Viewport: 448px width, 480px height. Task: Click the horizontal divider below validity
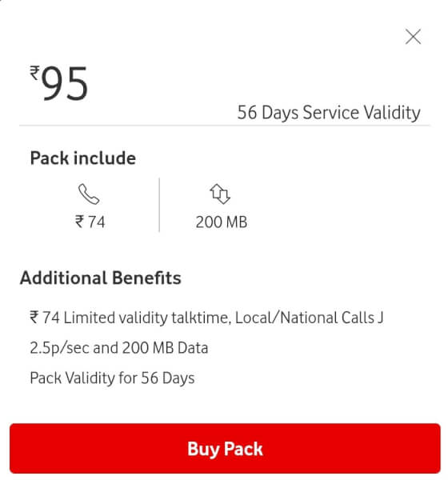coord(225,126)
